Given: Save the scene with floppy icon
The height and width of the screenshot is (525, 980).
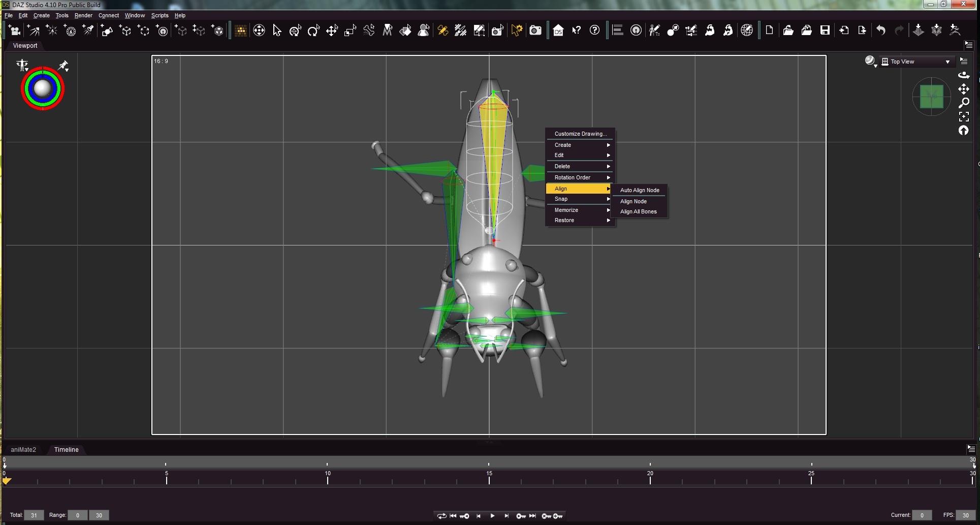Looking at the screenshot, I should pyautogui.click(x=825, y=30).
